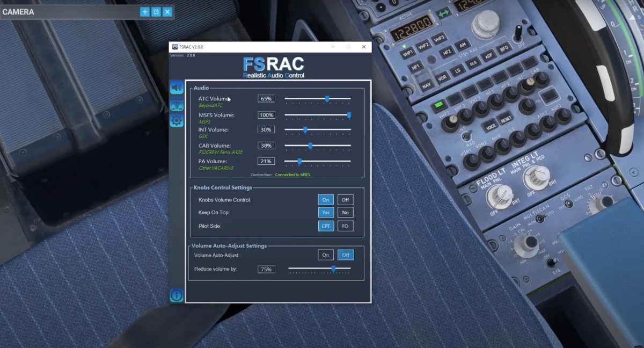Click the radio panel power switch above OFF
Viewport: 644px width, 348px height.
(518, 35)
